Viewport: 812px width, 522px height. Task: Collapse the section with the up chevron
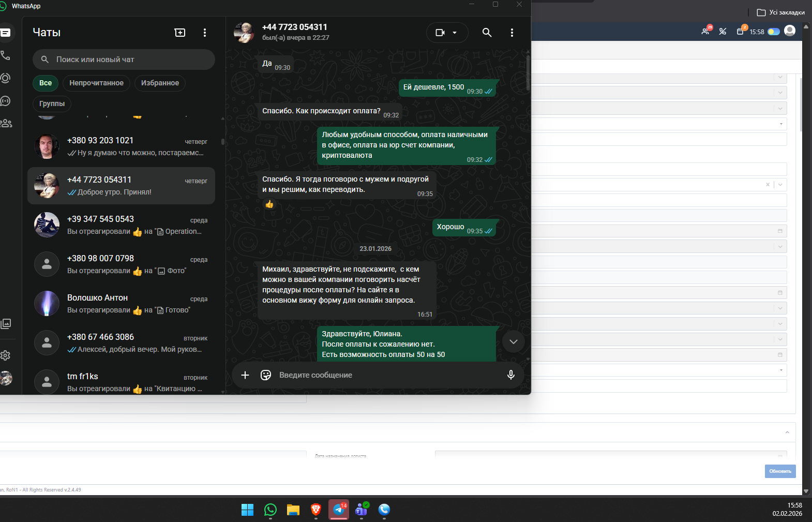787,432
